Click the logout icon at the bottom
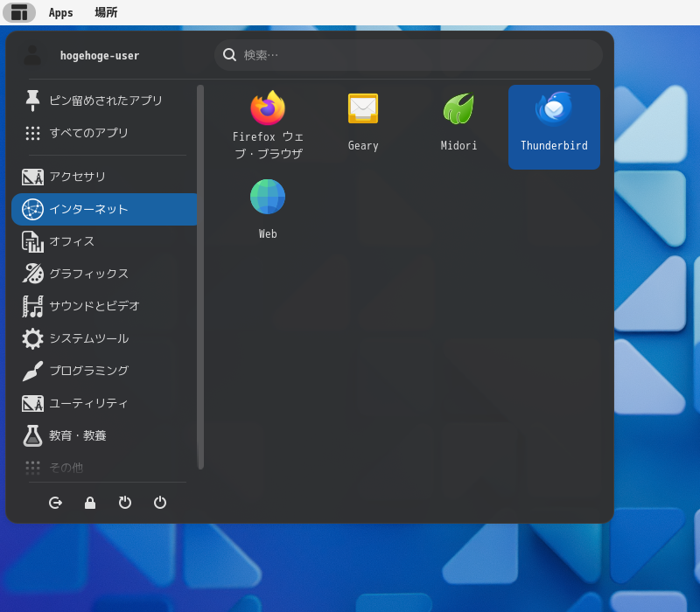This screenshot has width=700, height=612. 55,503
